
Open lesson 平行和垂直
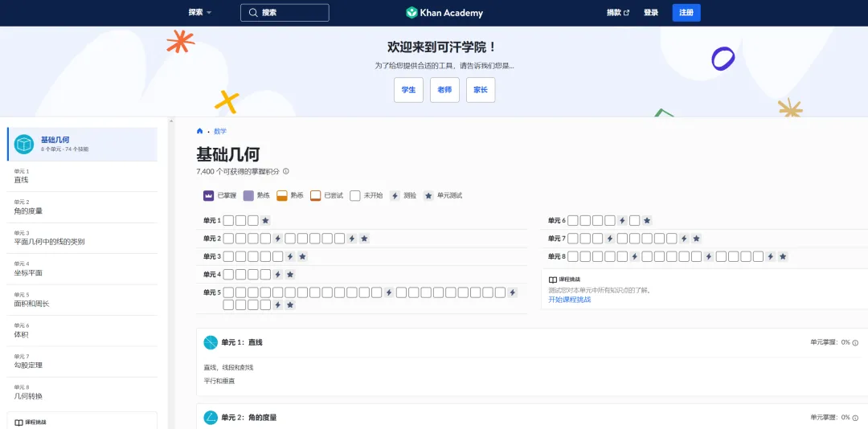(x=219, y=381)
